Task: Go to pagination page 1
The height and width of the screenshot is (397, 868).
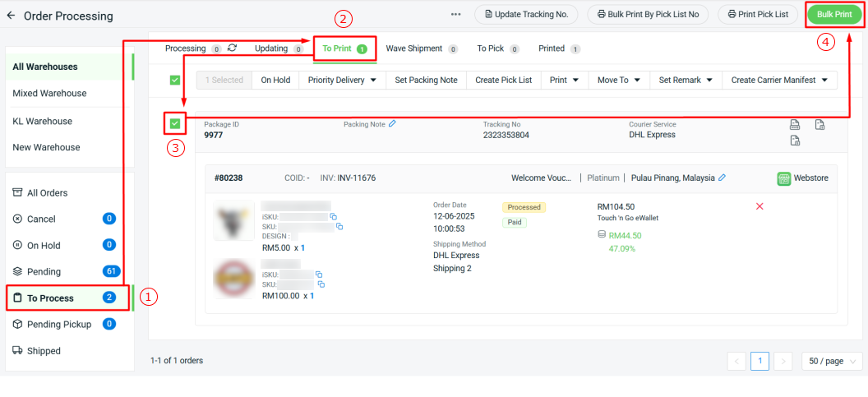Action: (759, 361)
